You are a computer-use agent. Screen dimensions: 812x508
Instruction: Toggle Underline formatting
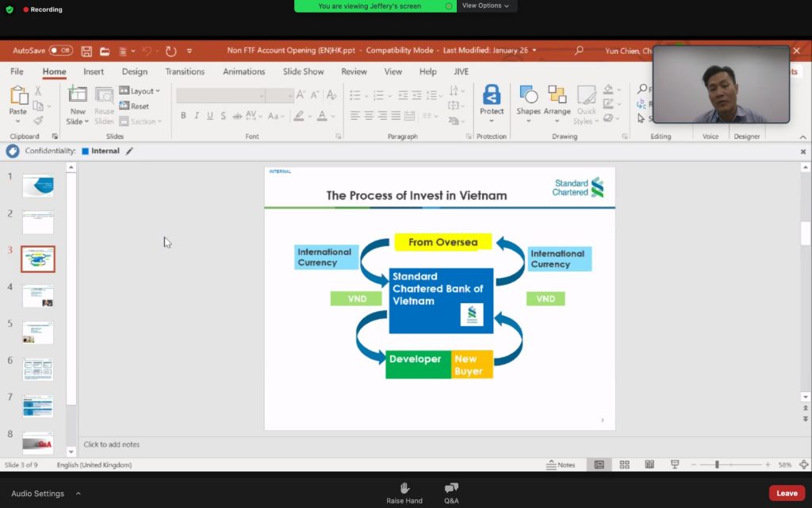tap(209, 116)
